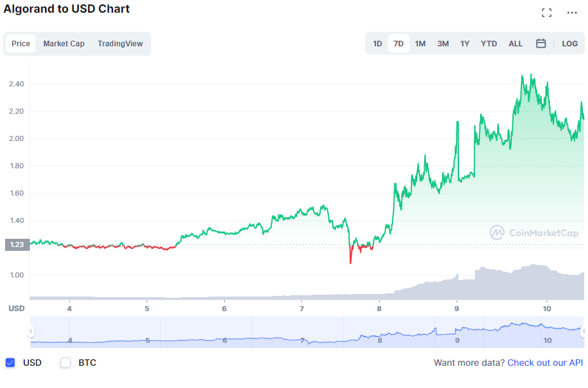Select the Price tab

pyautogui.click(x=20, y=43)
